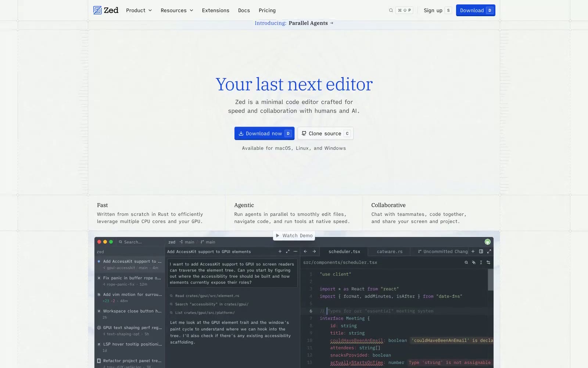Select the 'Fix panic in buffer rope o...' thread
Screen dimensions: 588x368
130,281
